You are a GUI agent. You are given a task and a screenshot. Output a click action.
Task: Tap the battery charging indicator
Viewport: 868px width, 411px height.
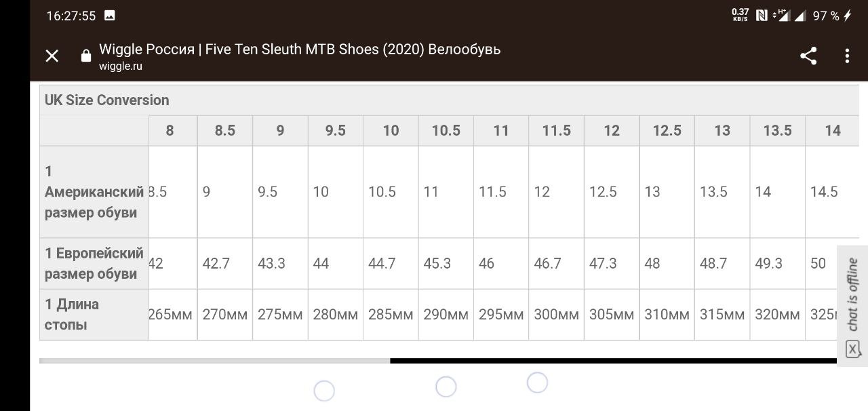[x=847, y=16]
